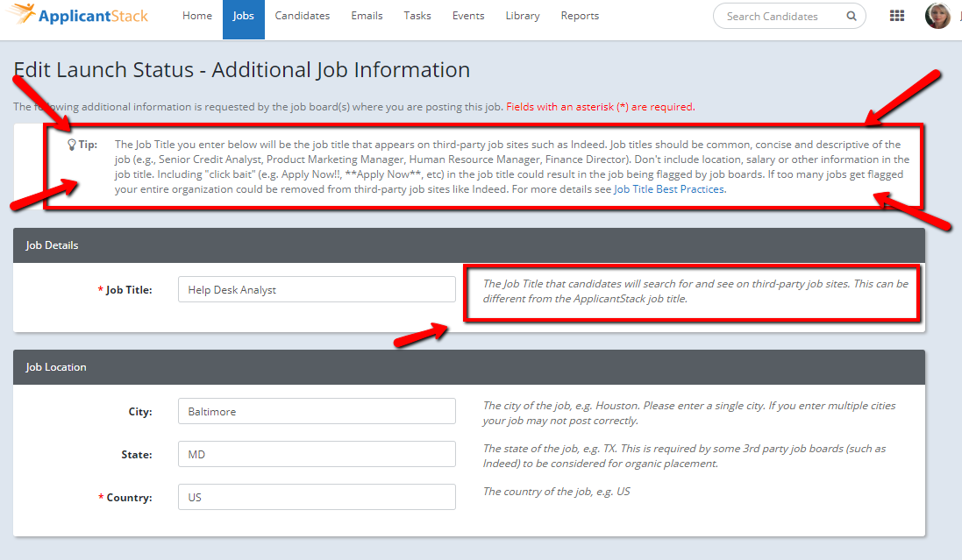
Task: View the Reports section
Action: tap(580, 16)
